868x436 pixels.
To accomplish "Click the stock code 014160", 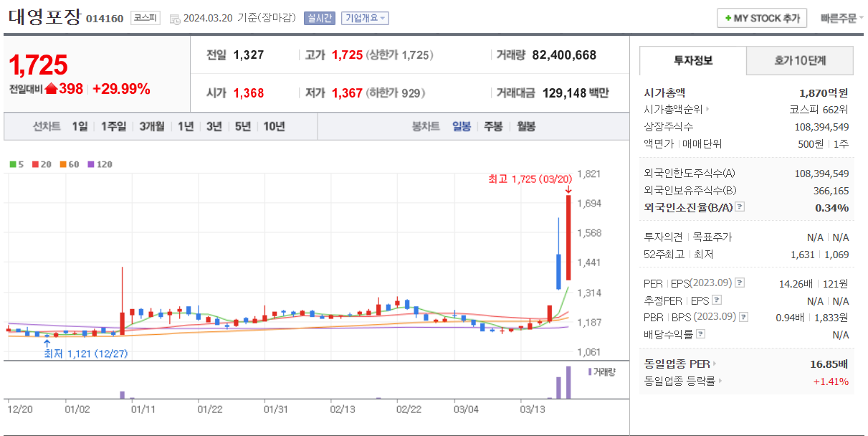I will (x=105, y=19).
